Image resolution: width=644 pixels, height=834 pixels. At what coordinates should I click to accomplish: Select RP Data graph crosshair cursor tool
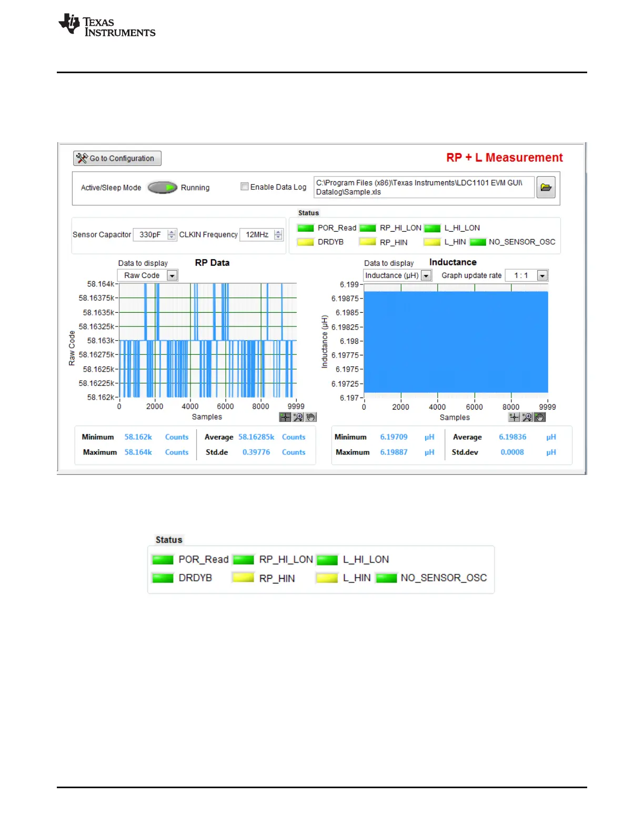coord(285,418)
